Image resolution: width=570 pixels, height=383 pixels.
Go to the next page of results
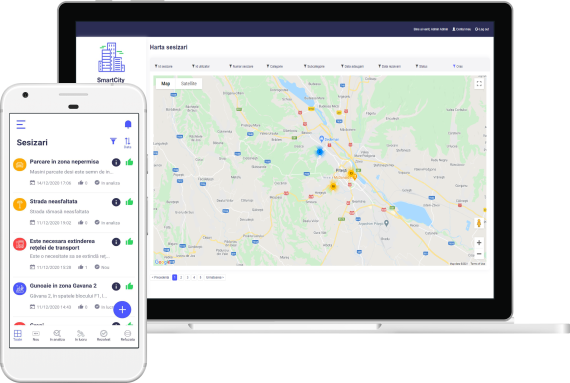click(x=215, y=277)
